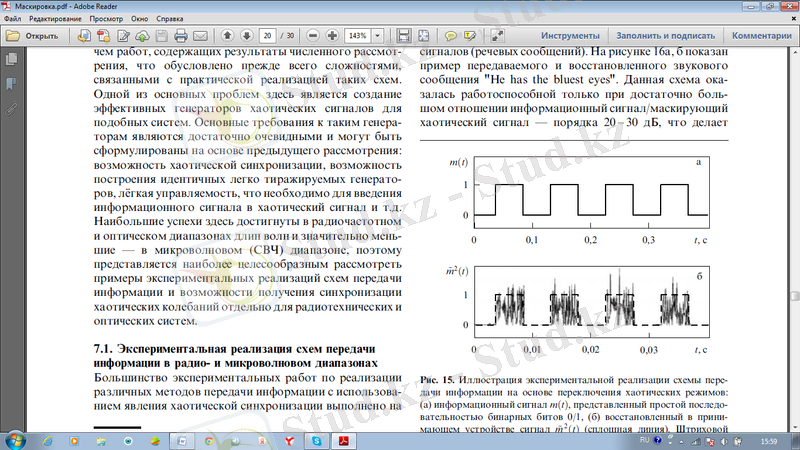Select the highlight text tool icon
Image resolution: width=800 pixels, height=450 pixels.
pos(468,36)
